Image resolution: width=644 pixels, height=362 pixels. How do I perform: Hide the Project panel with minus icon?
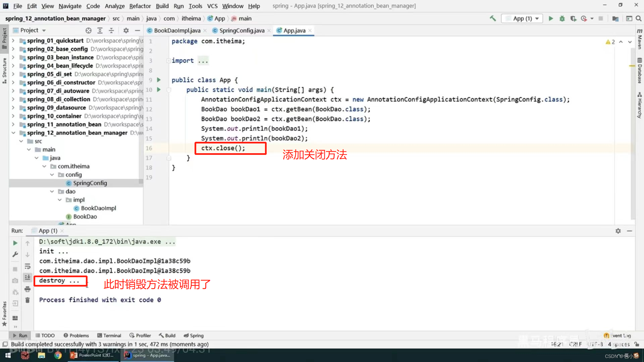tap(137, 31)
